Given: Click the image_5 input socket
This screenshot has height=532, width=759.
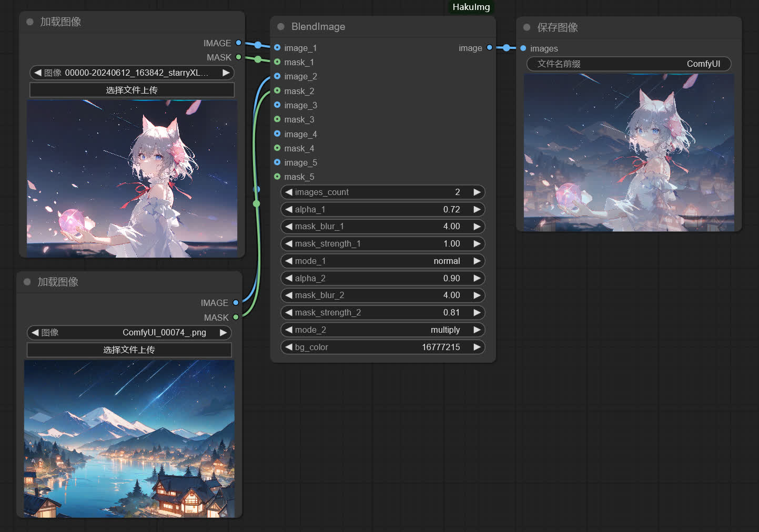Looking at the screenshot, I should coord(277,162).
